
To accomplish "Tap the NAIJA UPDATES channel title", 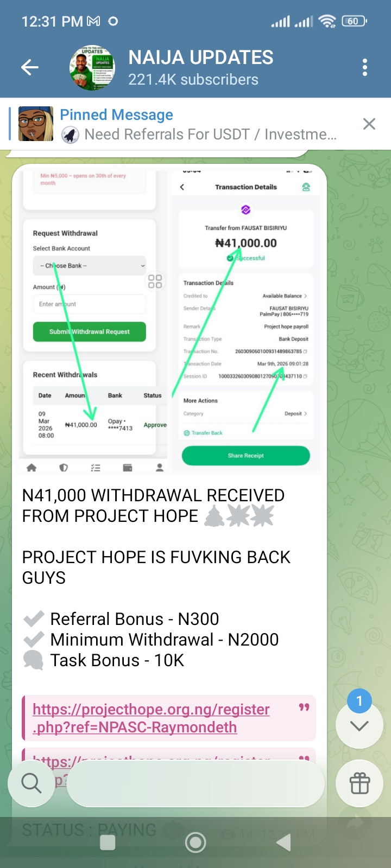I will [x=201, y=58].
